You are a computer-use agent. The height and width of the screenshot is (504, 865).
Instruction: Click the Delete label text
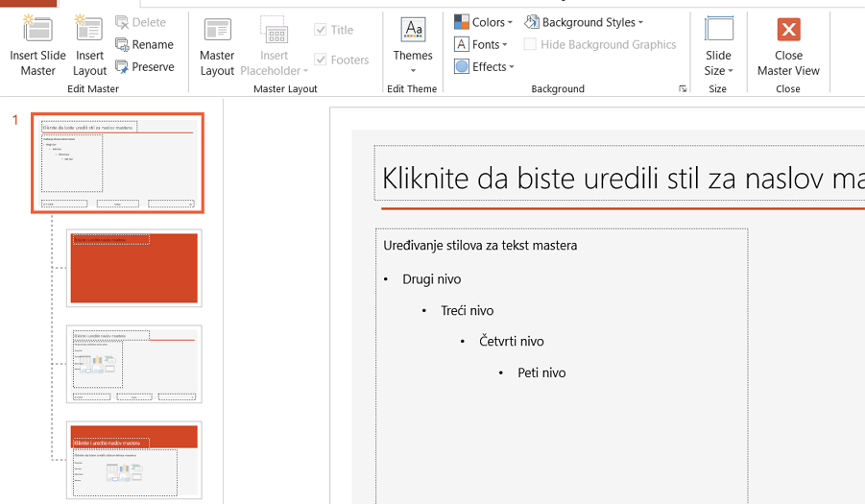(149, 23)
